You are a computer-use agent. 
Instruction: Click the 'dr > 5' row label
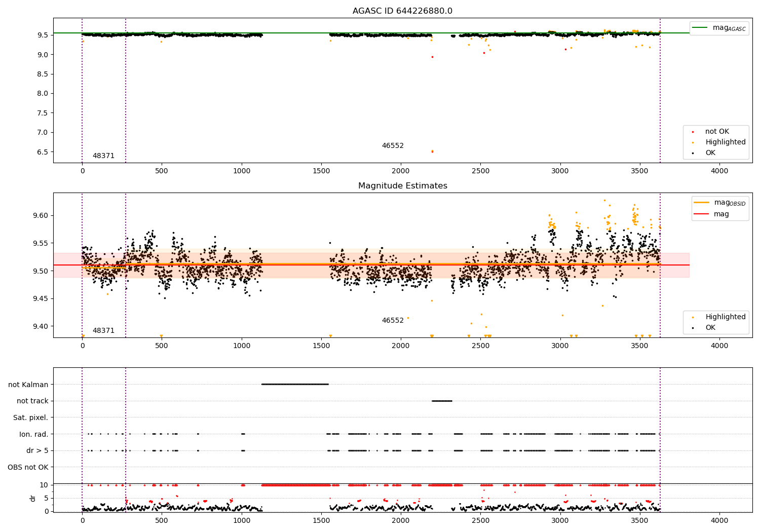point(37,451)
